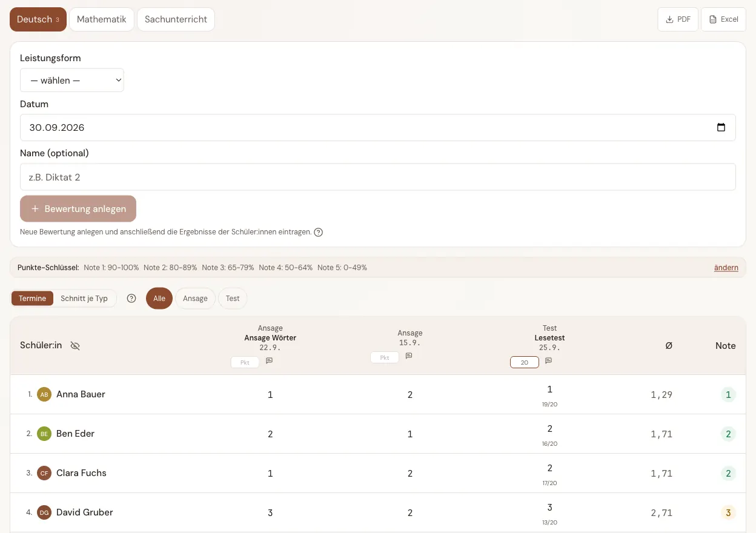Screen dimensions: 756x533
Task: Open the comment icon under Lesetest
Action: point(548,361)
